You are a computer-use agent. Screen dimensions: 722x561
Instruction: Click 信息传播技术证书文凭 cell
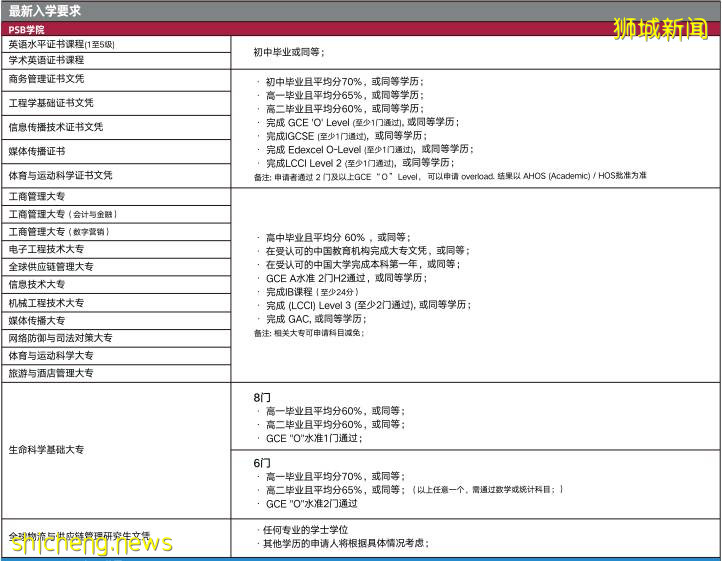pos(116,128)
